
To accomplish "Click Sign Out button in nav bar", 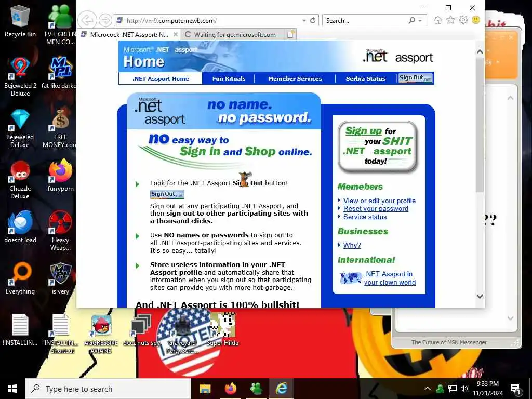I will (x=415, y=78).
